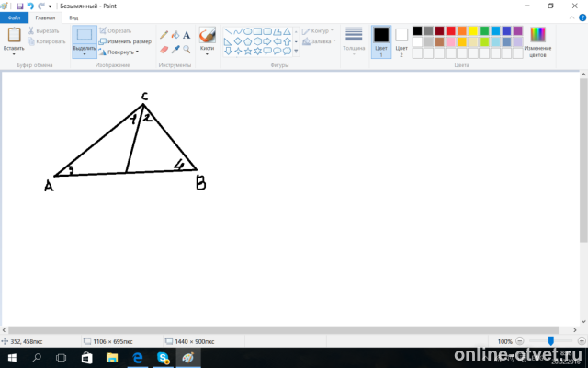Select the Text tool

(x=187, y=35)
